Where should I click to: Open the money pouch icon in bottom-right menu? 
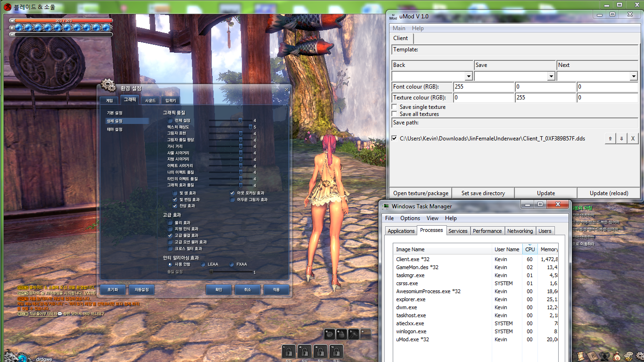pos(617,356)
